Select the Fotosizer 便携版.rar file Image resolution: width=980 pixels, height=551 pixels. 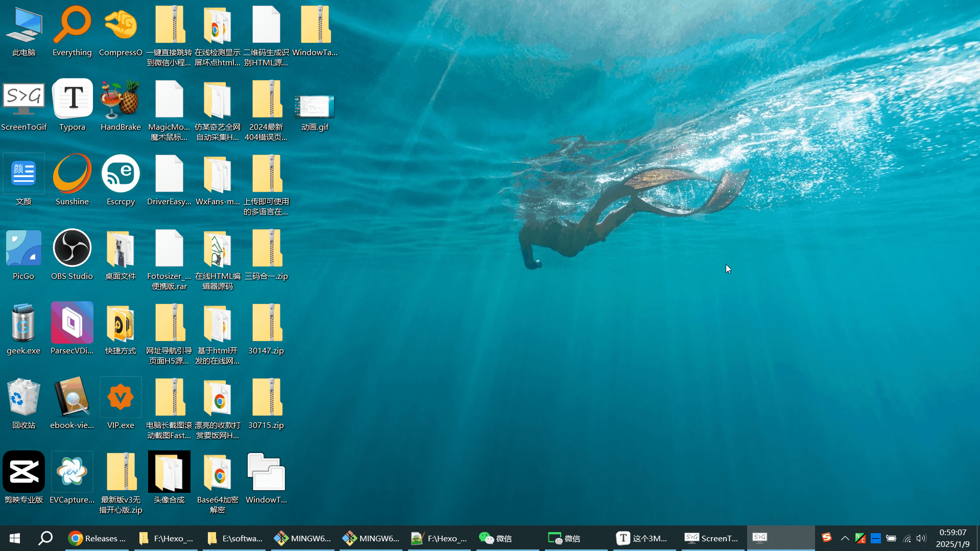click(169, 260)
